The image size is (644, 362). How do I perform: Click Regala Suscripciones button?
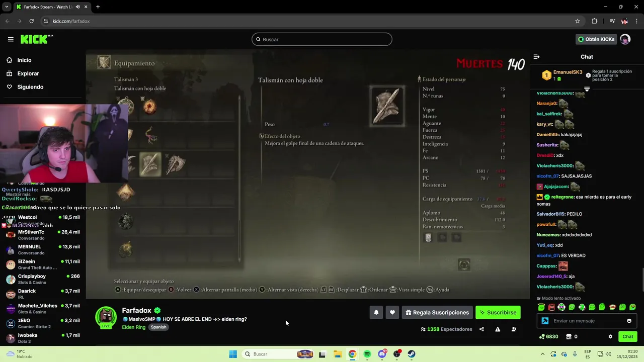pos(437,312)
